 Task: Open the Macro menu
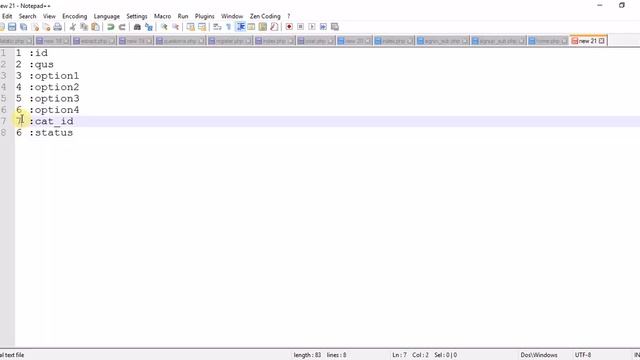point(162,16)
